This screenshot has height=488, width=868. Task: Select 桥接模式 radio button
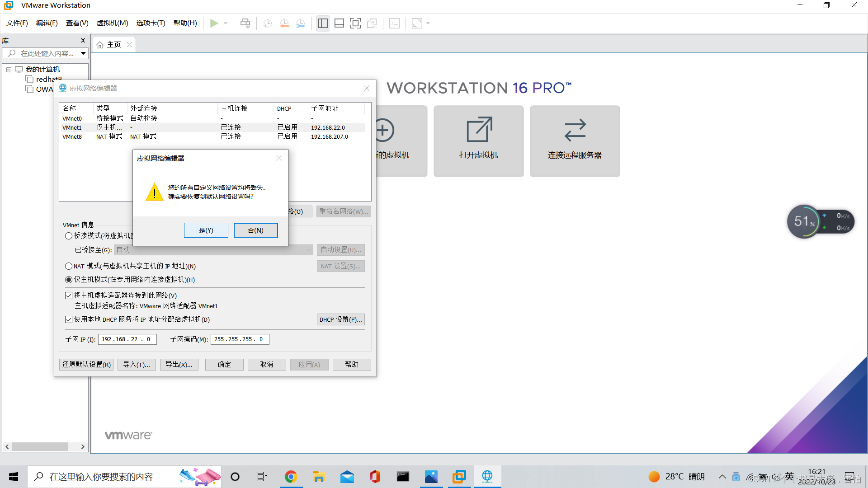click(x=69, y=236)
